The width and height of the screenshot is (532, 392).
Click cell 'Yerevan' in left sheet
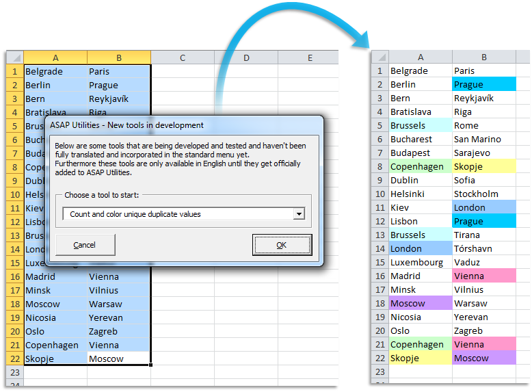(119, 317)
